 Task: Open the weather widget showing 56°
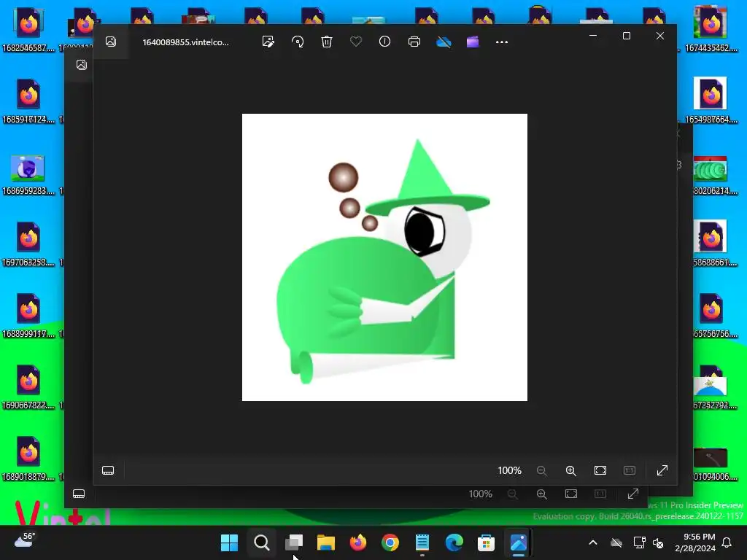click(x=25, y=540)
